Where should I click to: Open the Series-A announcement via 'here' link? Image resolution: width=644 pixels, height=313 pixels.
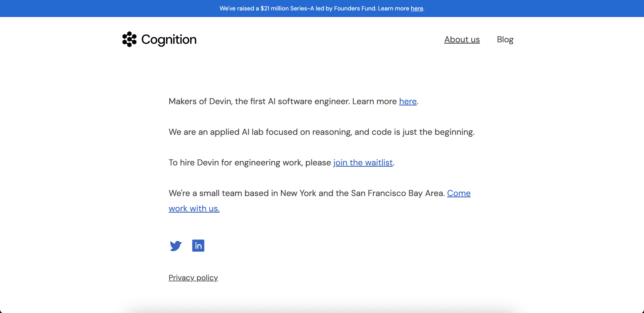coord(417,8)
